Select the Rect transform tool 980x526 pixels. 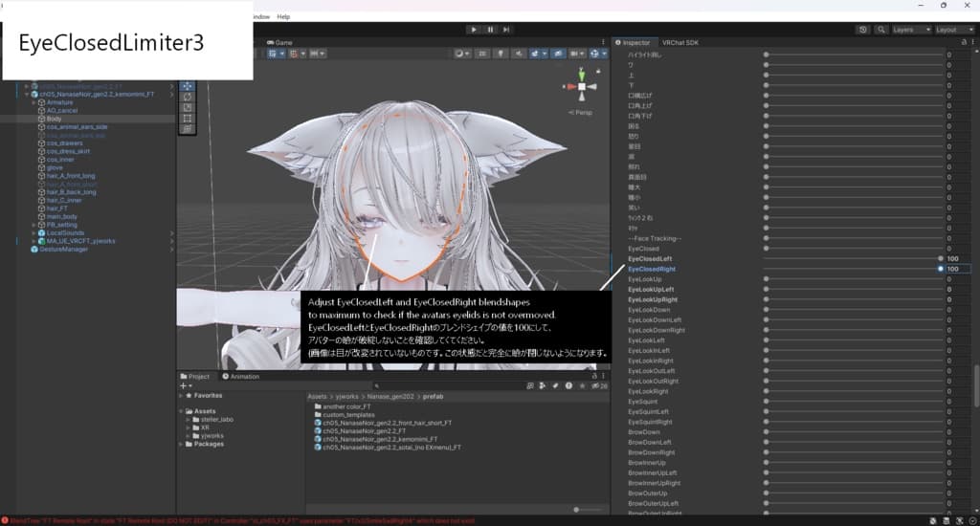187,118
